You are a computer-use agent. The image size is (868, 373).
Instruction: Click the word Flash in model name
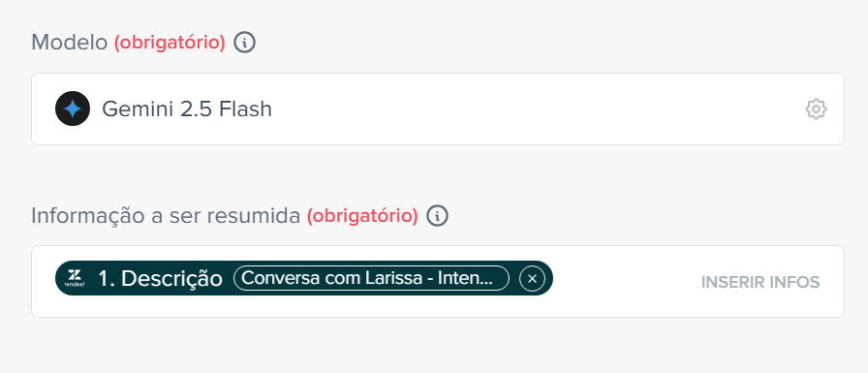click(x=245, y=109)
